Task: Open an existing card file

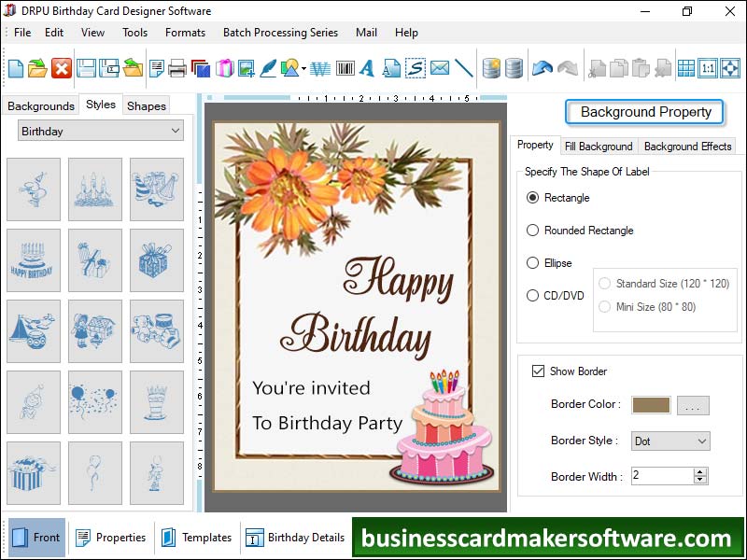Action: pyautogui.click(x=35, y=67)
